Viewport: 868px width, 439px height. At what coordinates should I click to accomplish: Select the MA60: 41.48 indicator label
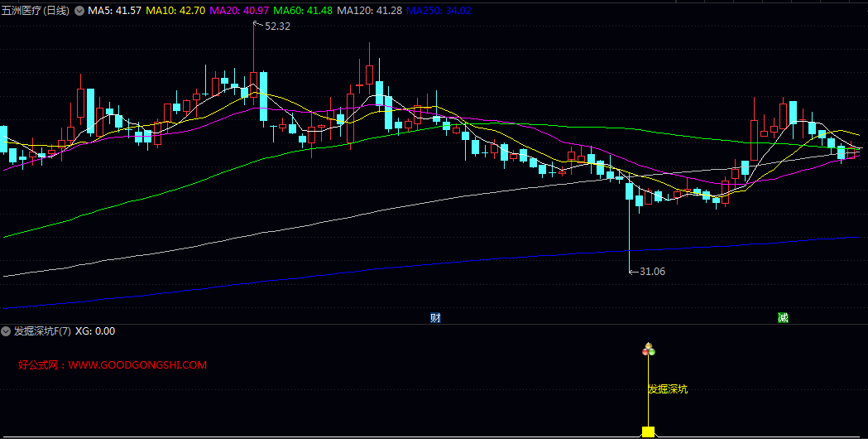click(304, 11)
